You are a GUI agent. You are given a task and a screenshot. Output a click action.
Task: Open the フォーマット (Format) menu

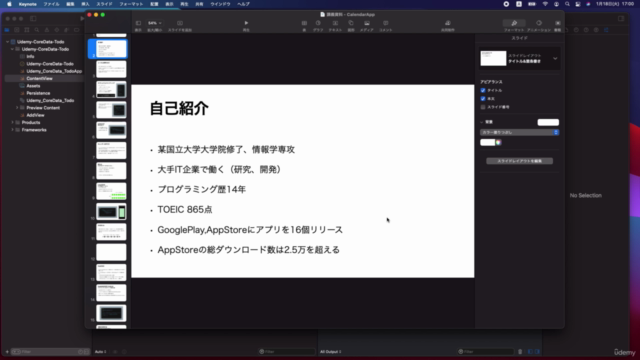131,4
